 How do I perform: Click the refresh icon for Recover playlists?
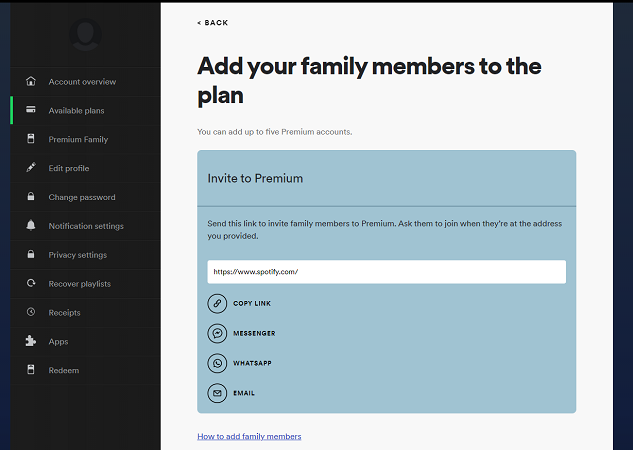click(x=31, y=284)
